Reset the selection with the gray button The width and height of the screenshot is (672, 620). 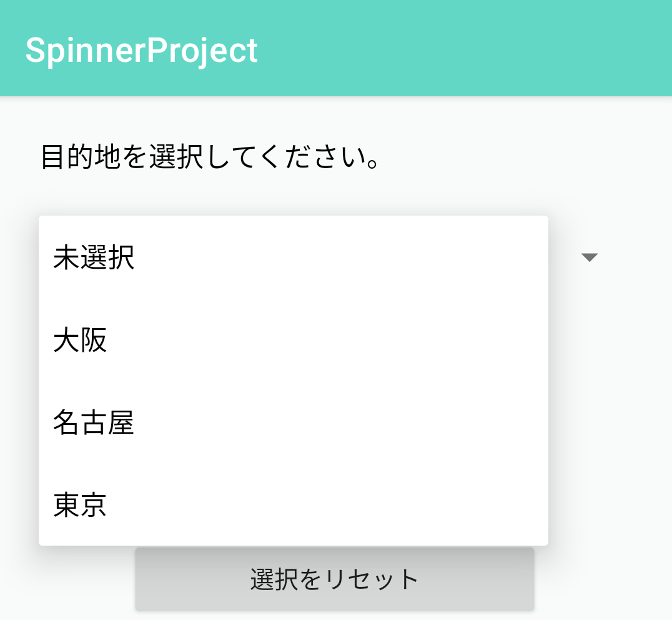click(x=334, y=579)
